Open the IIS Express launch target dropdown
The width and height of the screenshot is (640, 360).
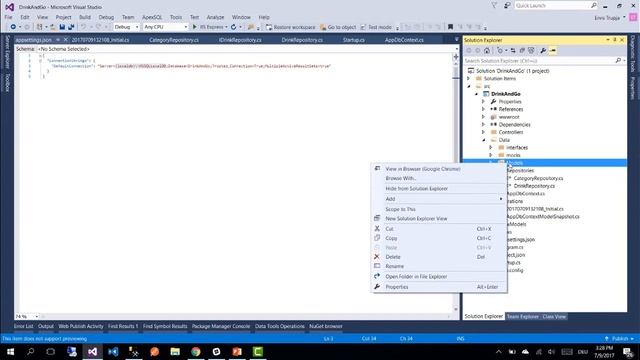click(x=227, y=27)
